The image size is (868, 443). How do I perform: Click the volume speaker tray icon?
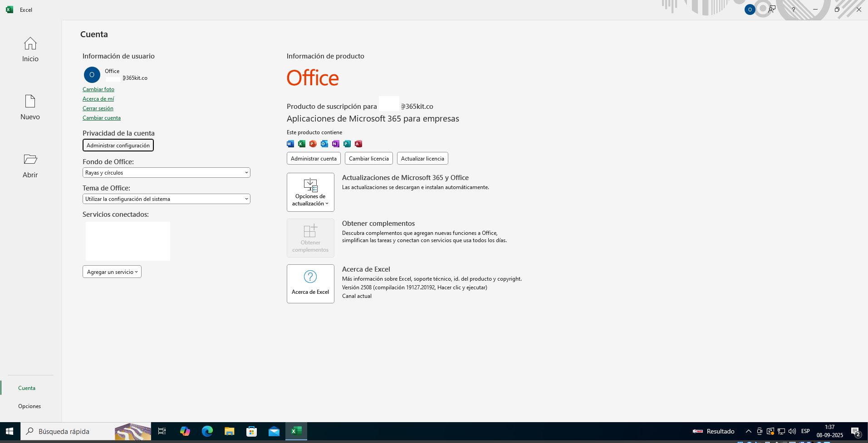click(792, 431)
